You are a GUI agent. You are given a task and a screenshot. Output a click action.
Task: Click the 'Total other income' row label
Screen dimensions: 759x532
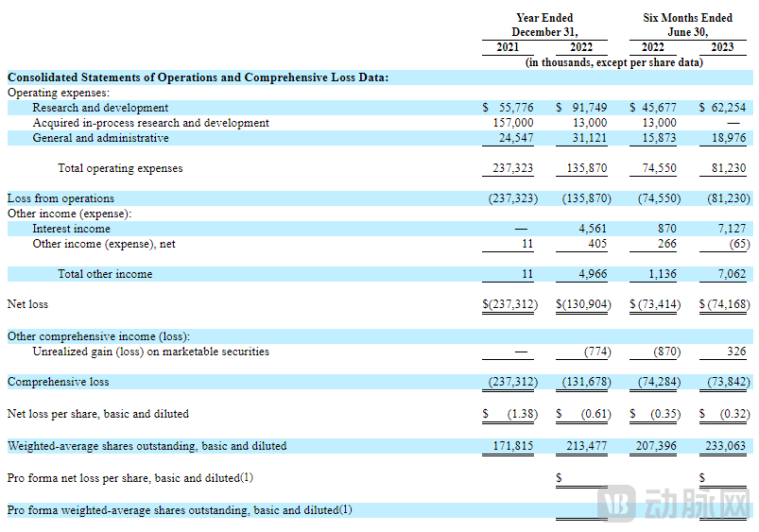click(x=105, y=274)
